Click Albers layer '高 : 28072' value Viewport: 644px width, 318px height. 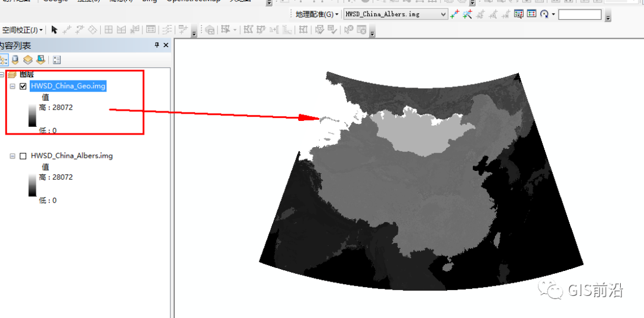56,177
